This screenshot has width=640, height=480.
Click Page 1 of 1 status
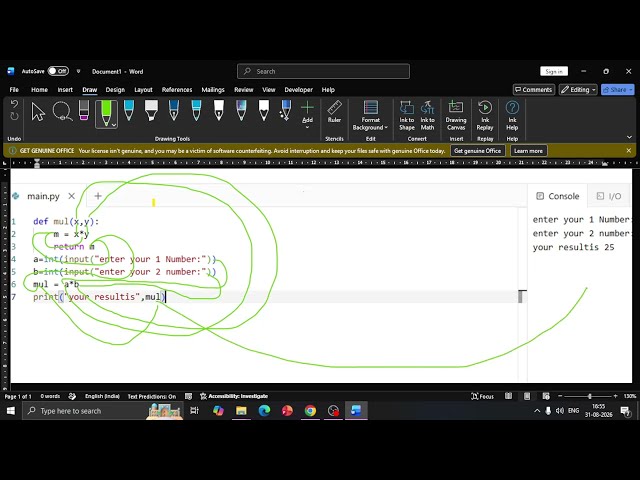click(18, 396)
